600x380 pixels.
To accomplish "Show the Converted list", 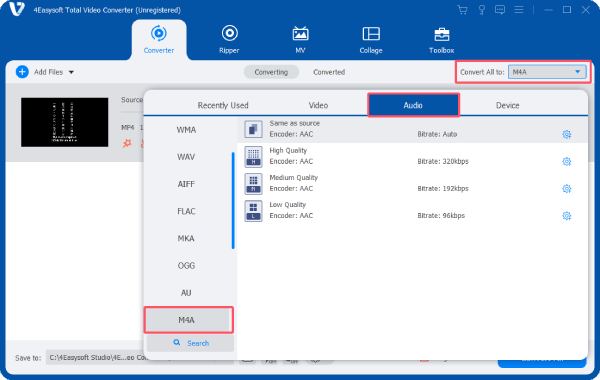I will [329, 72].
